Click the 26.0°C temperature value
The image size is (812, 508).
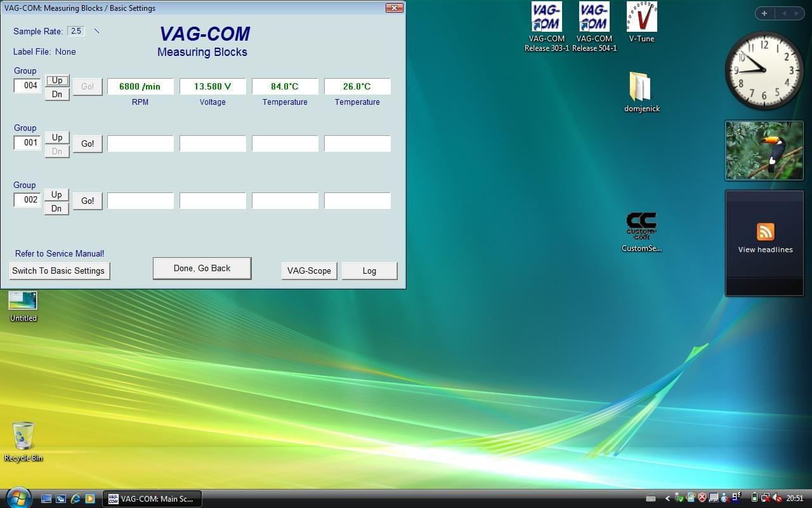[x=357, y=86]
